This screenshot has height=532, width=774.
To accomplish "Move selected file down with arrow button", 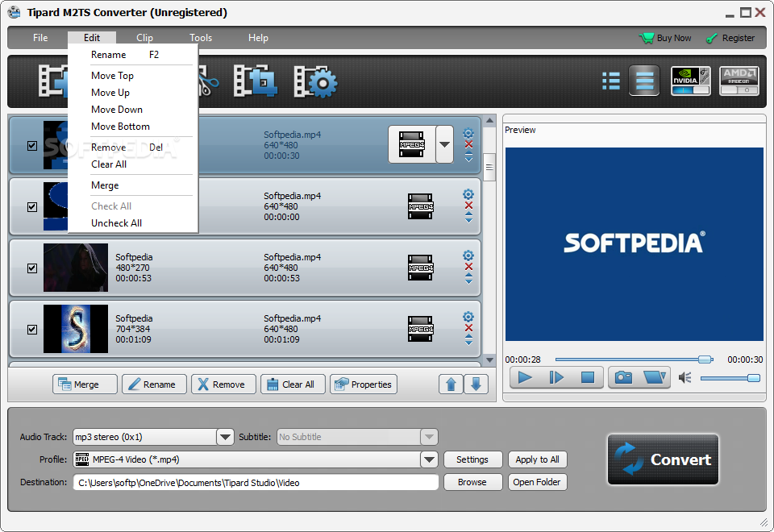I will 476,384.
